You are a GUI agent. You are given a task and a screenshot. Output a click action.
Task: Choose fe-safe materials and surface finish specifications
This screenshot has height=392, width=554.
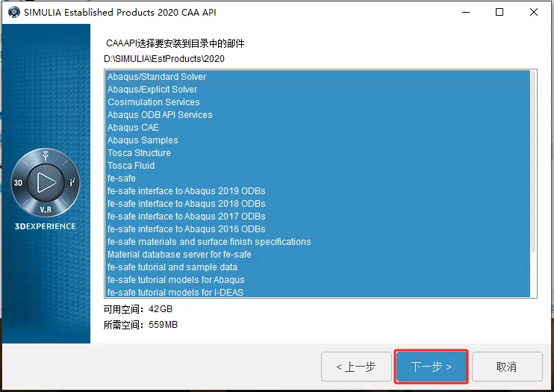pyautogui.click(x=317, y=242)
